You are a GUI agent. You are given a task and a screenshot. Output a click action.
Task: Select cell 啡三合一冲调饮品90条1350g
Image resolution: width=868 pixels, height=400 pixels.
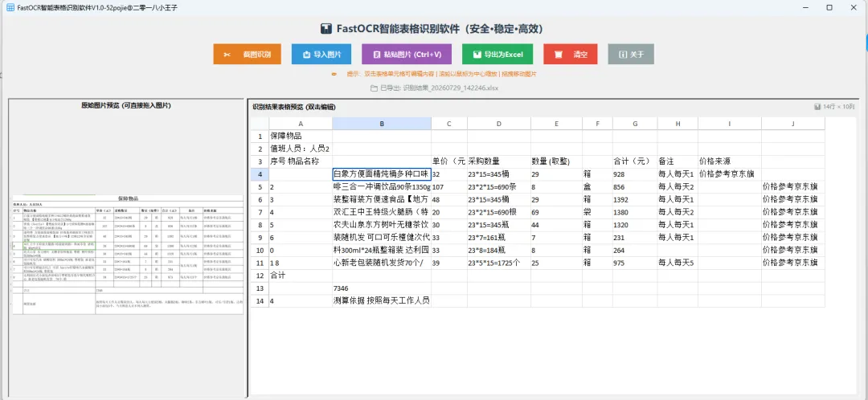pyautogui.click(x=382, y=187)
